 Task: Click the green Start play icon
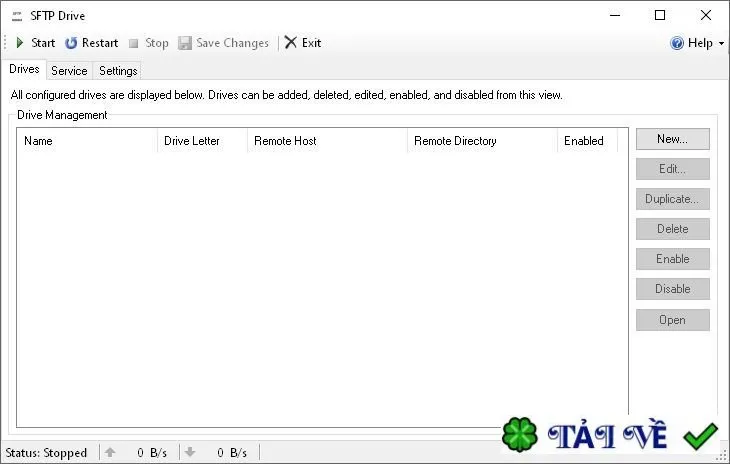click(20, 43)
